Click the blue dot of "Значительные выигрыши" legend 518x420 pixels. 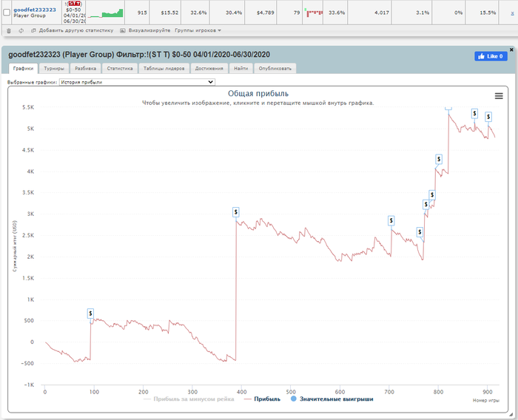293,399
